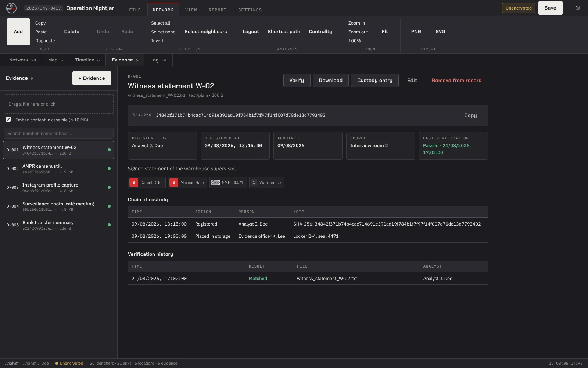
Task: Click the Add node button
Action: [x=18, y=32]
